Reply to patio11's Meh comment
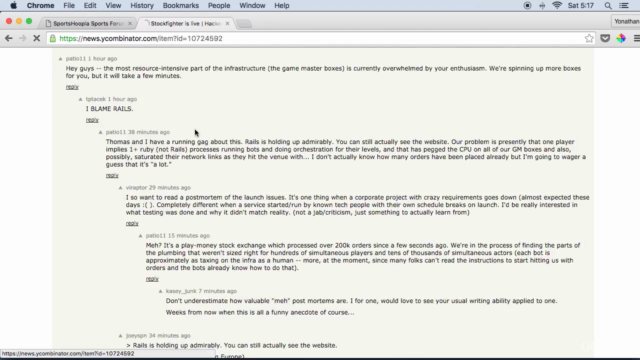640x360 pixels. click(152, 279)
